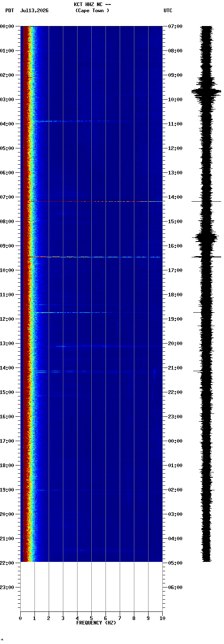Click the UTC time label "00:00"

[175, 441]
